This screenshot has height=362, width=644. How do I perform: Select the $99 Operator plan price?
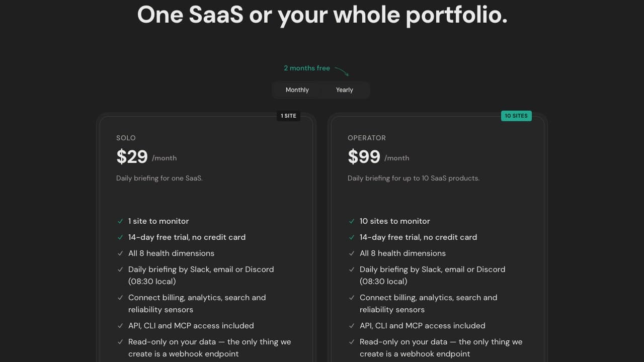[x=364, y=157]
